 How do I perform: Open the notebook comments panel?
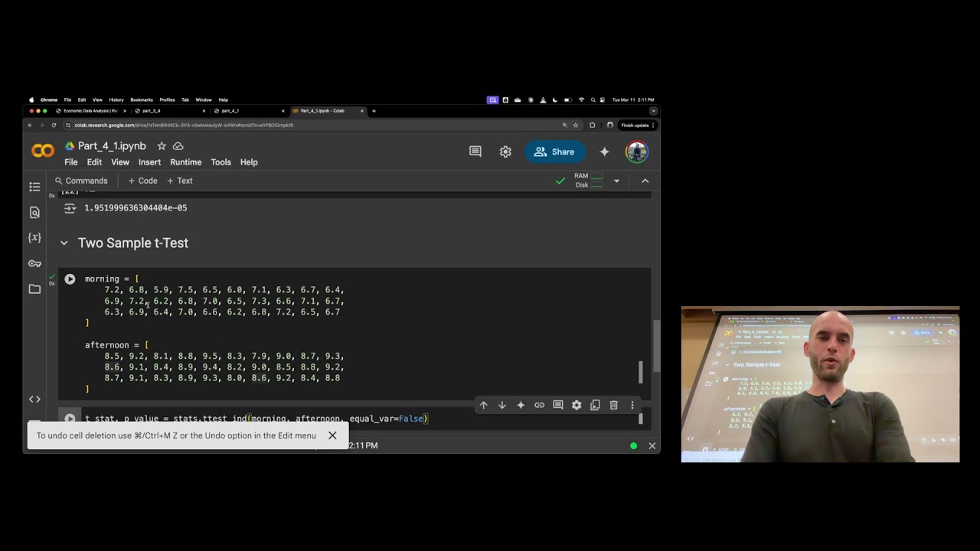tap(475, 152)
